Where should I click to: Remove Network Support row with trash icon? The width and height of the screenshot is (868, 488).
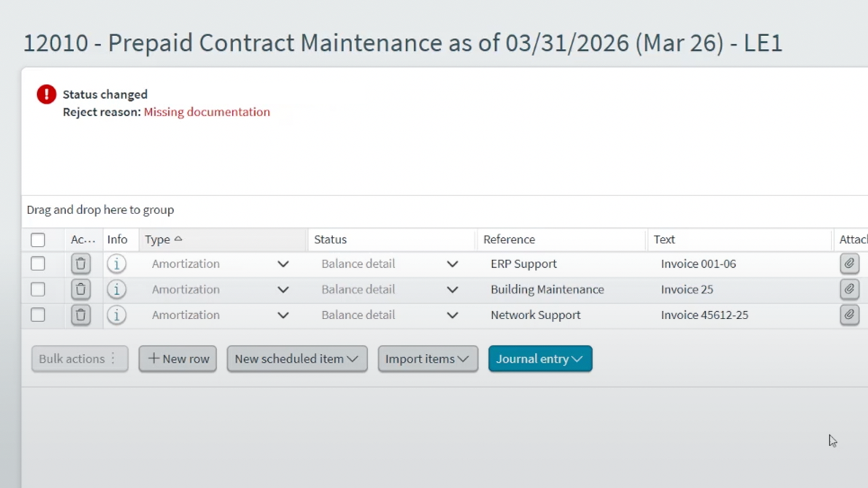(81, 315)
